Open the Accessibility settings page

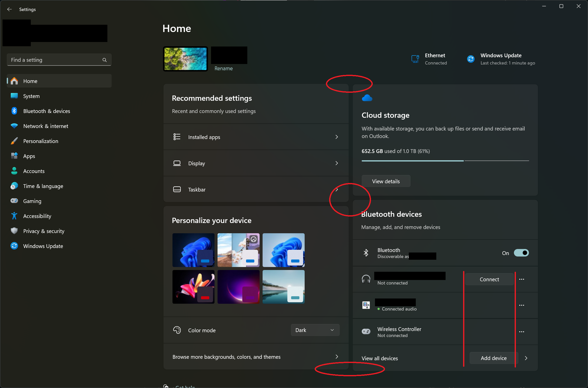[37, 216]
